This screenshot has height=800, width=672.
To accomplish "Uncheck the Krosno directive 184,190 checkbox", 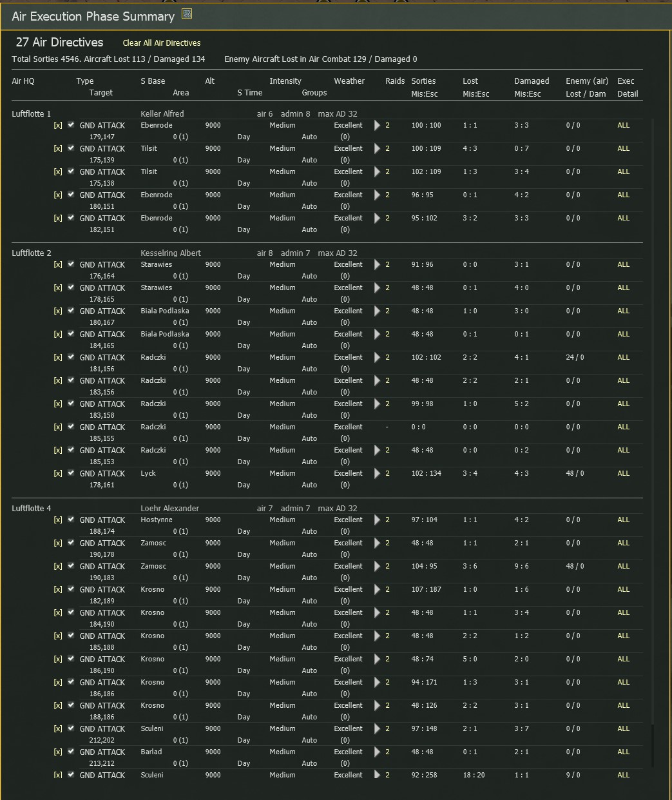I will click(71, 612).
